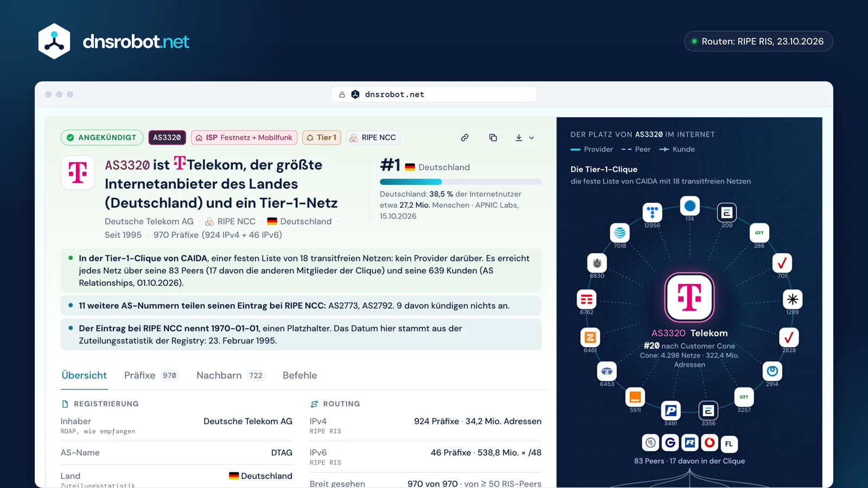Click the download icon
868x488 pixels.
tap(519, 138)
